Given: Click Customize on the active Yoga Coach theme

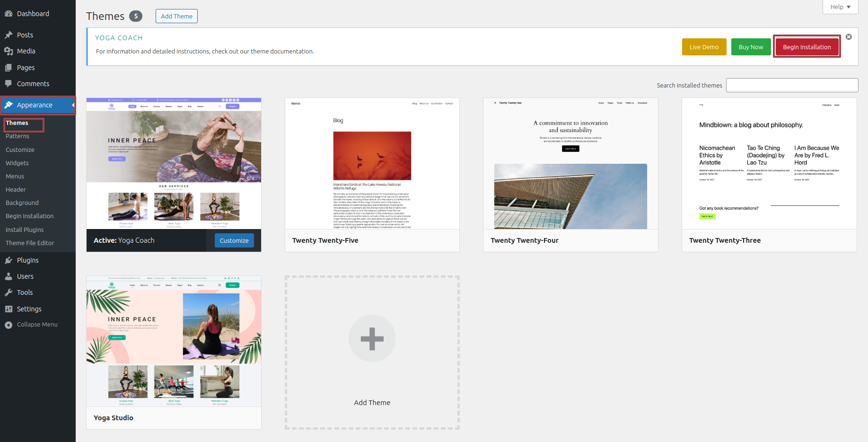Looking at the screenshot, I should click(x=234, y=240).
